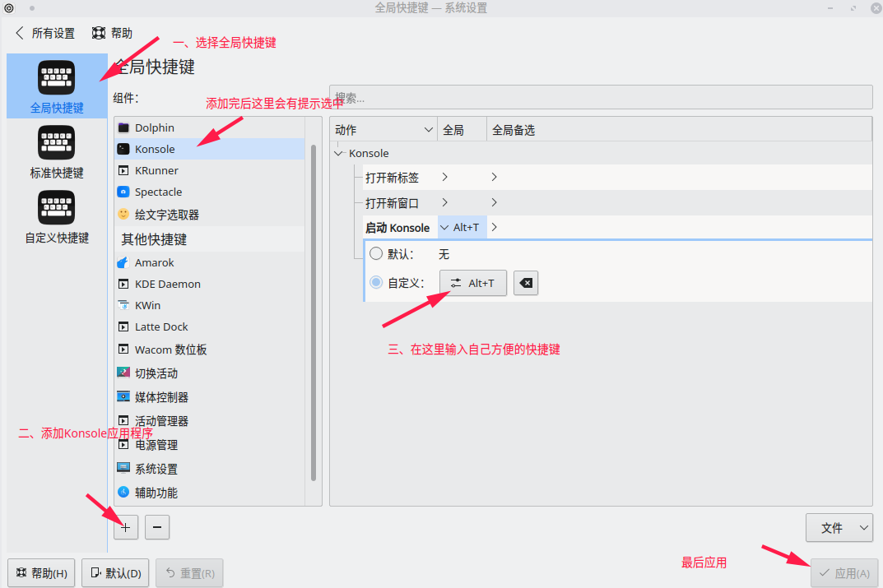Viewport: 883px width, 588px height.
Task: Open Standard Shortcuts (标准快捷键) sidebar icon
Action: click(56, 142)
